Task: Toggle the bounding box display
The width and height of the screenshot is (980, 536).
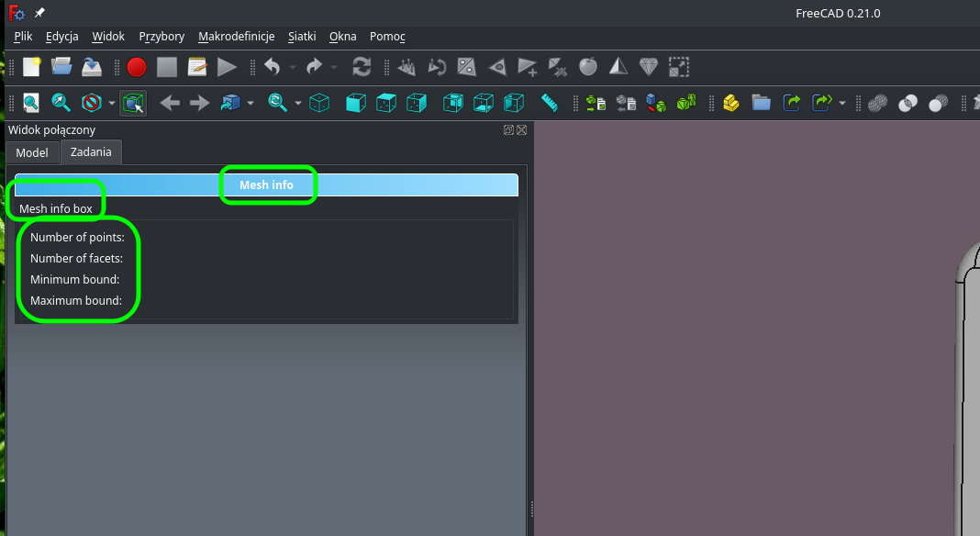Action: point(133,103)
